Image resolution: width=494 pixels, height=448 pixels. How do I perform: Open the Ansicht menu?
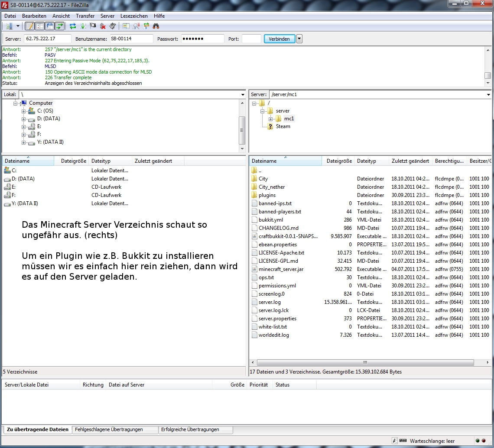tap(61, 16)
